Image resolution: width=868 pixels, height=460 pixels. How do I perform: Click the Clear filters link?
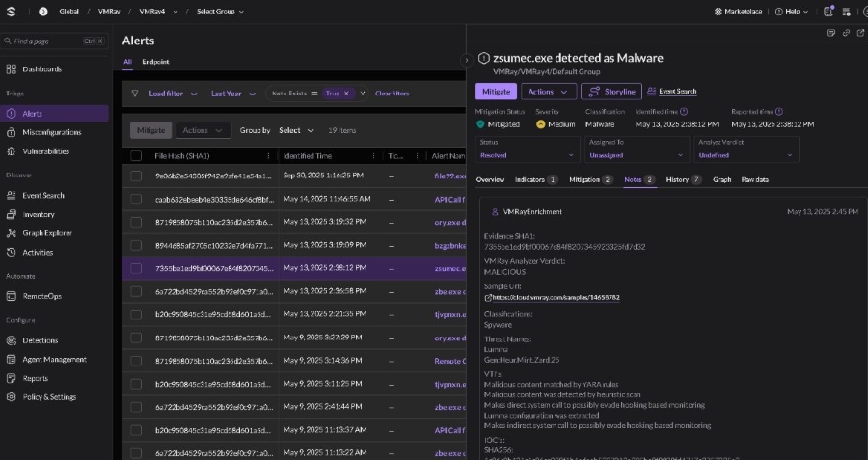coord(392,94)
